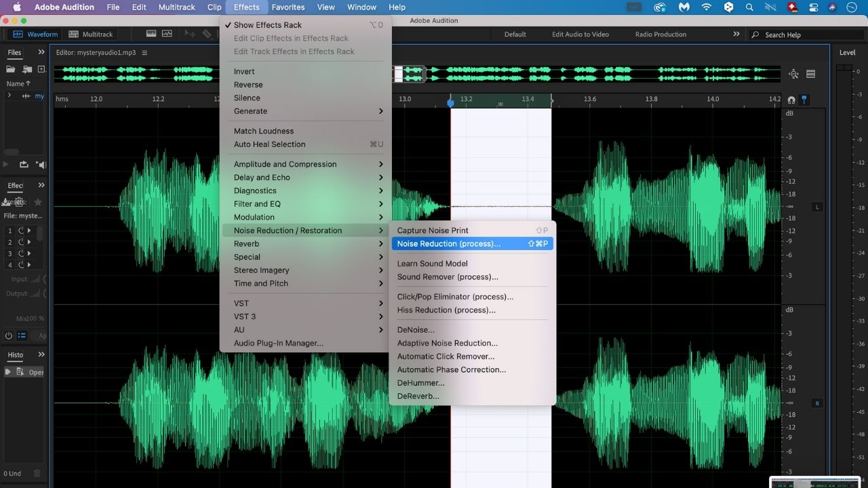Click the zoom navigator icon beside the overview

[x=793, y=74]
